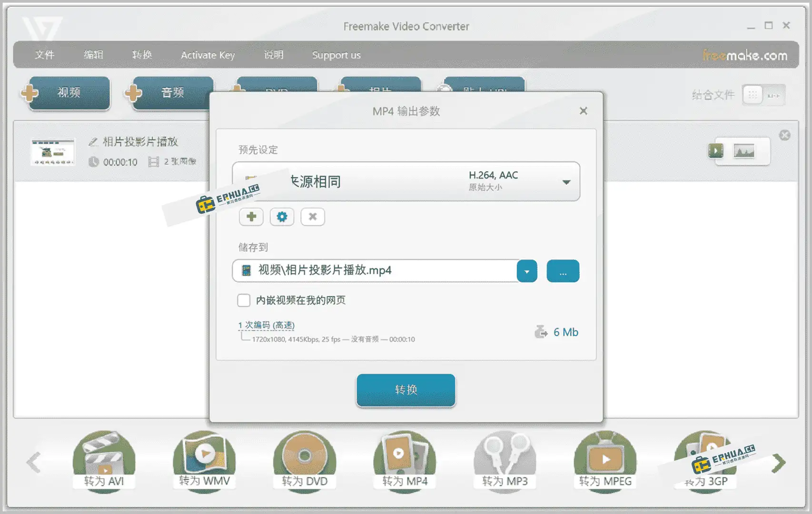The height and width of the screenshot is (514, 812).
Task: Add a new preset with plus icon
Action: click(251, 217)
